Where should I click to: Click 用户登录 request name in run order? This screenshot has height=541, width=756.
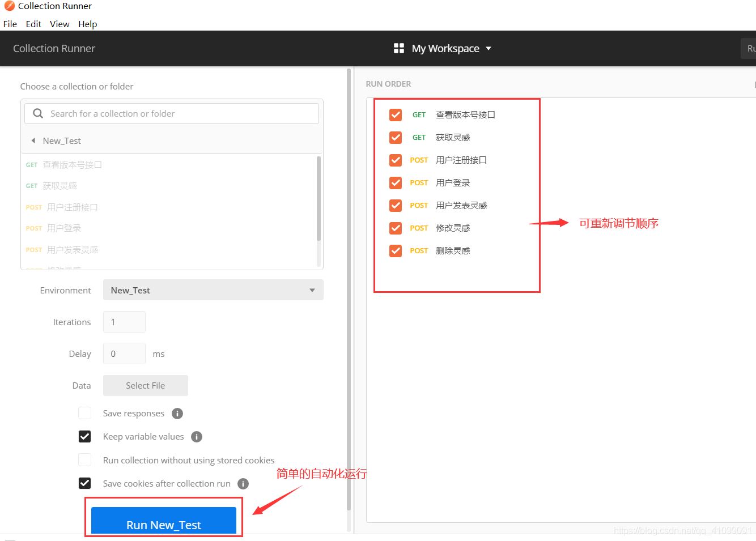click(453, 183)
